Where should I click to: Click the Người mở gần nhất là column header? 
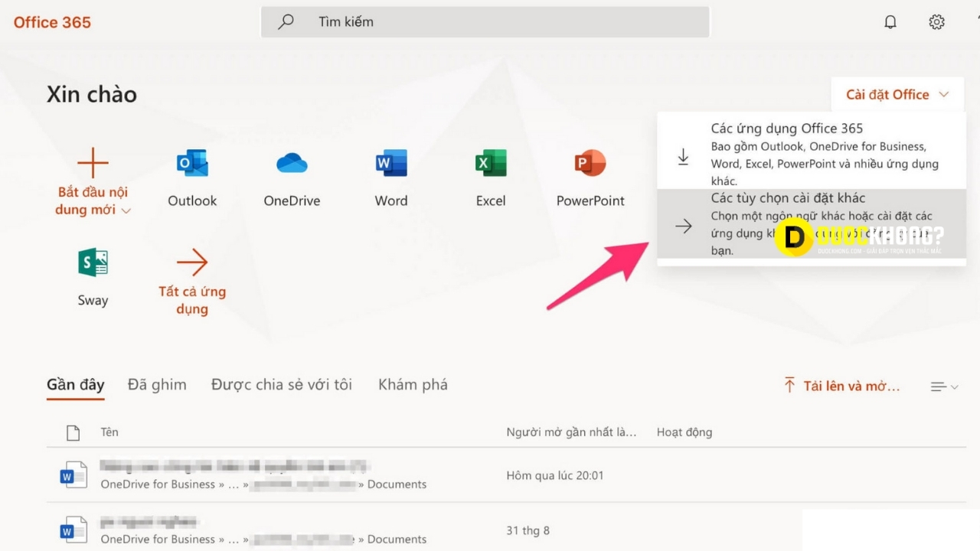(571, 432)
